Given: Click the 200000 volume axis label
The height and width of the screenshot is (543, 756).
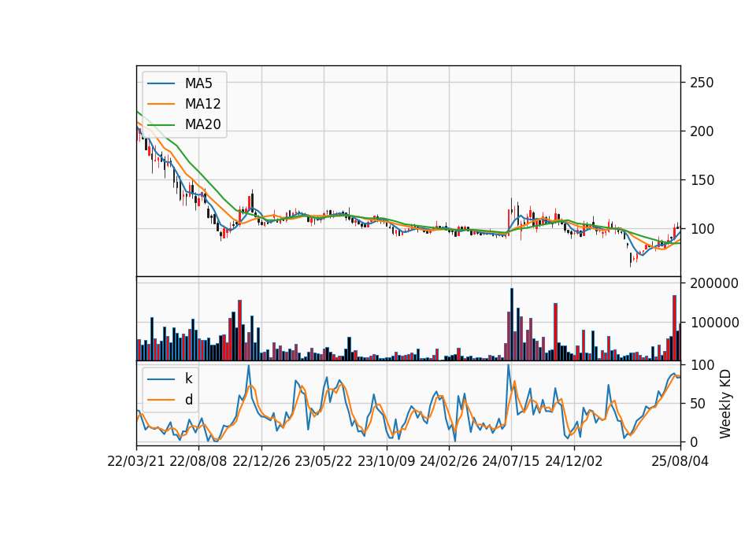Looking at the screenshot, I should (x=714, y=283).
